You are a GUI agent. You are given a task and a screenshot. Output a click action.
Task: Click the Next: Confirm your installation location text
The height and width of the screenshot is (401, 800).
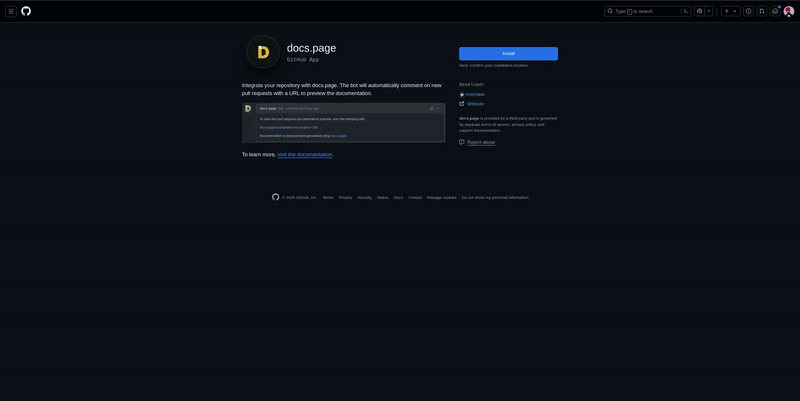click(494, 65)
